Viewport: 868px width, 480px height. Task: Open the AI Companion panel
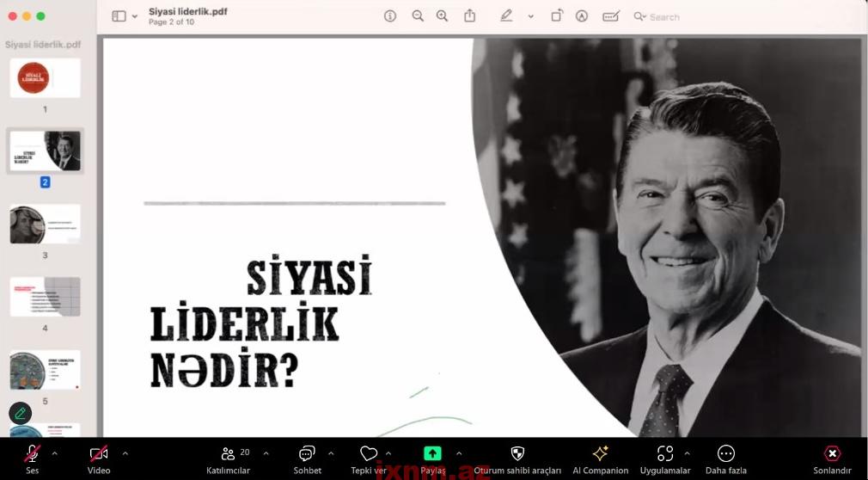[x=600, y=458]
